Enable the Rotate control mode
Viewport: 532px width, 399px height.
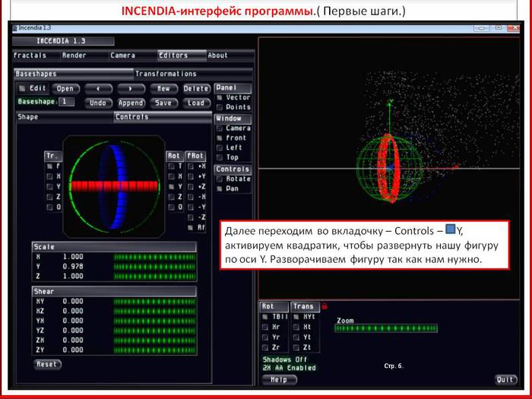220,179
